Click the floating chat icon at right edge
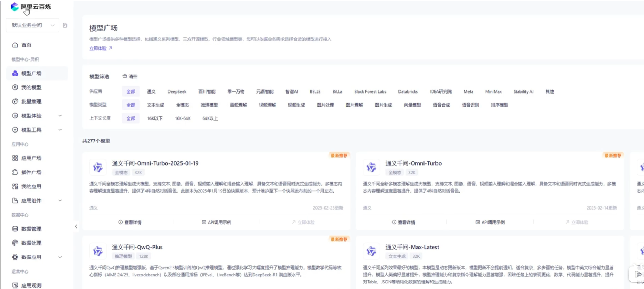The width and height of the screenshot is (644, 289). pos(638,274)
